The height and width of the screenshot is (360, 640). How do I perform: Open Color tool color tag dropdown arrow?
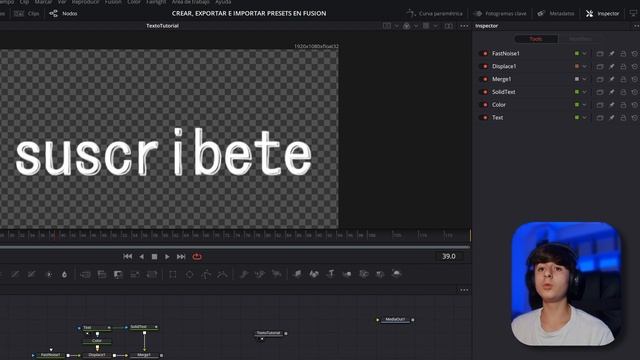[584, 105]
